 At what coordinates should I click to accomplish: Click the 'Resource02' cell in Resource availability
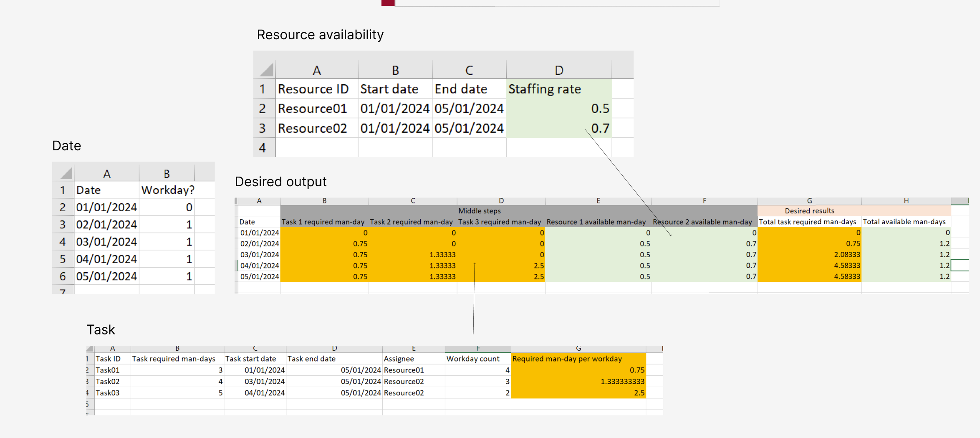point(317,128)
